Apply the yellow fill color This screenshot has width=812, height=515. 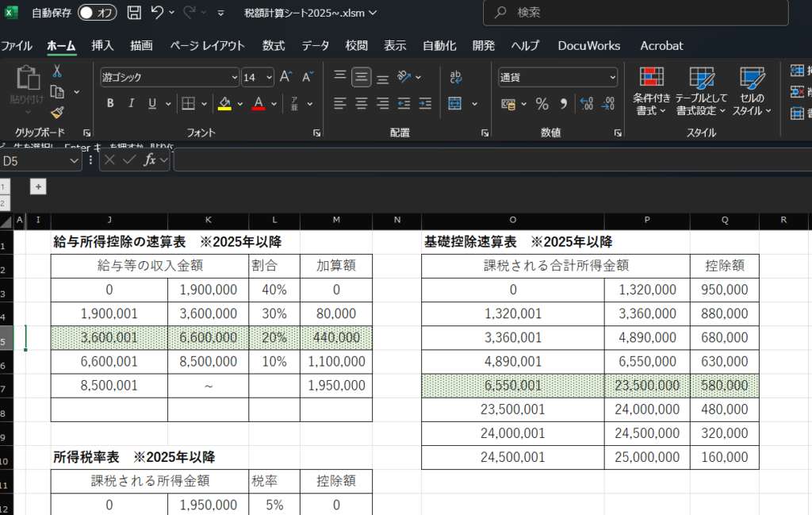224,104
